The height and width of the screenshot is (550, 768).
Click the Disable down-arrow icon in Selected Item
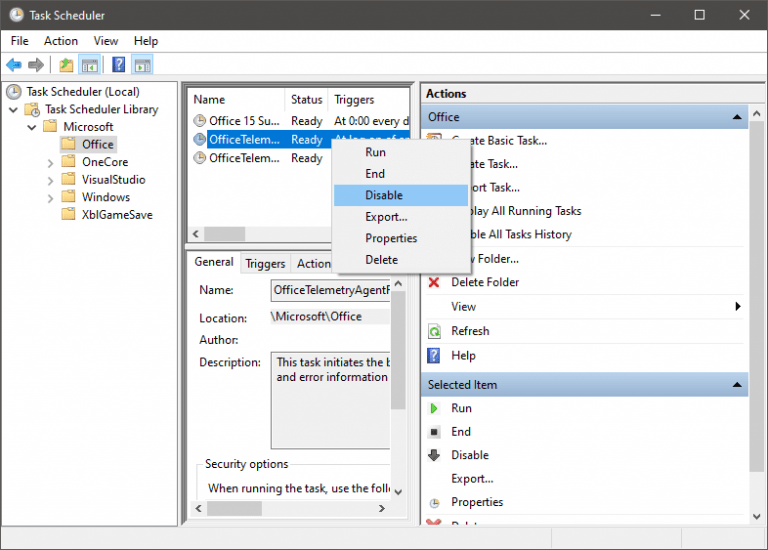pyautogui.click(x=434, y=455)
